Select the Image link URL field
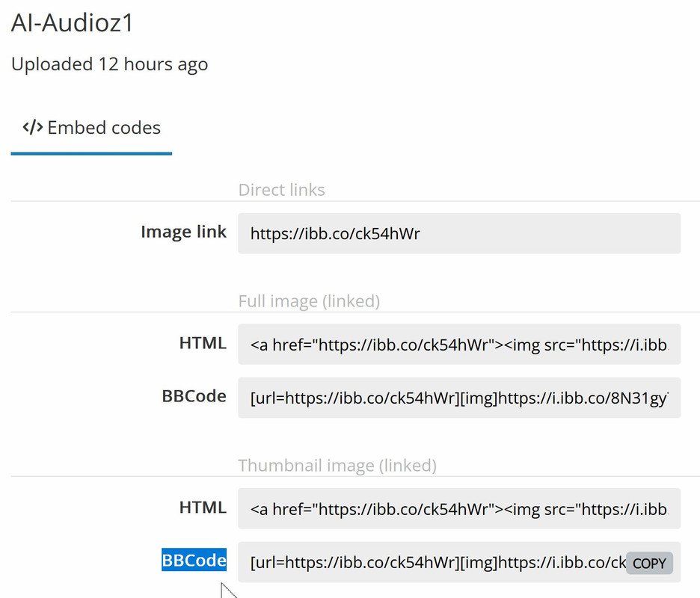Image resolution: width=700 pixels, height=598 pixels. pyautogui.click(x=459, y=233)
